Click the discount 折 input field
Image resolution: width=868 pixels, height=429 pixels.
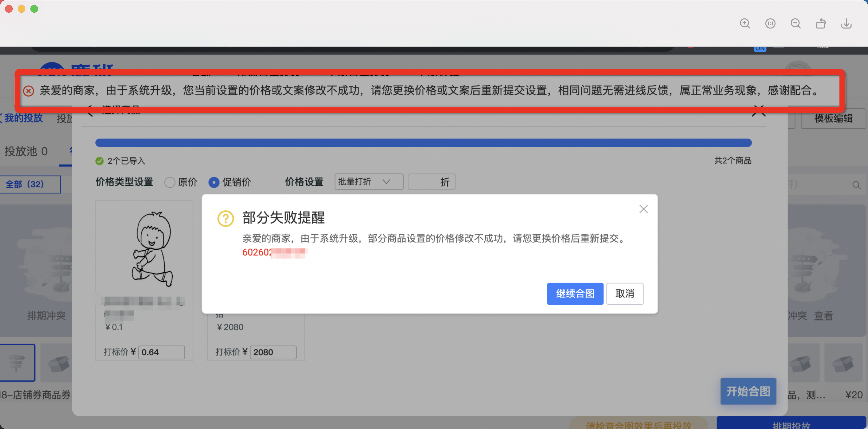pos(432,182)
